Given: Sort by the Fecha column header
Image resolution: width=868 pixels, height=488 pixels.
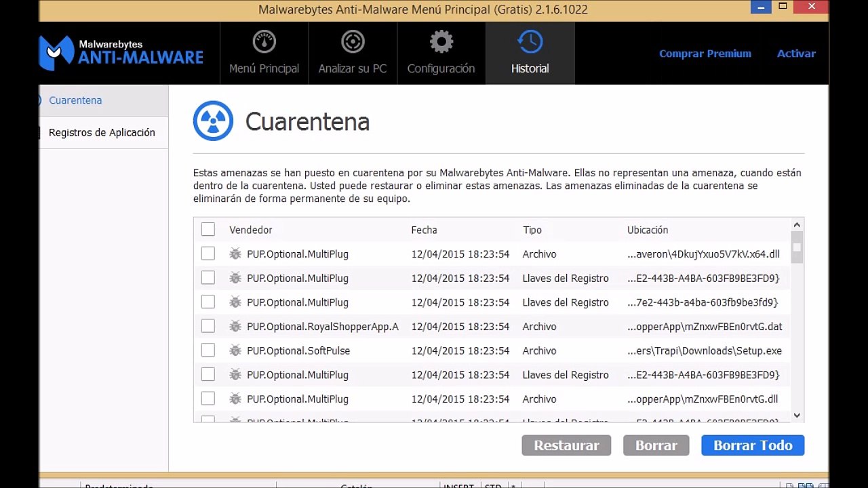Looking at the screenshot, I should (424, 230).
